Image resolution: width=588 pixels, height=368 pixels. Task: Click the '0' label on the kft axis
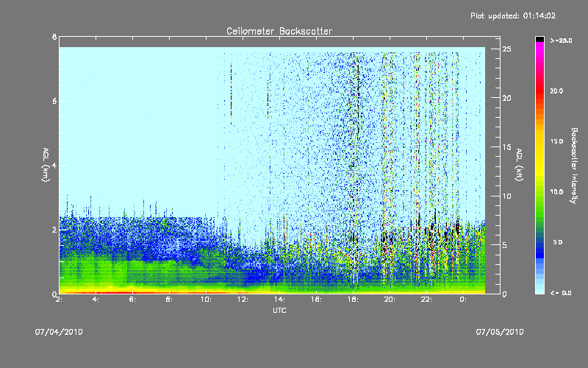pos(504,294)
